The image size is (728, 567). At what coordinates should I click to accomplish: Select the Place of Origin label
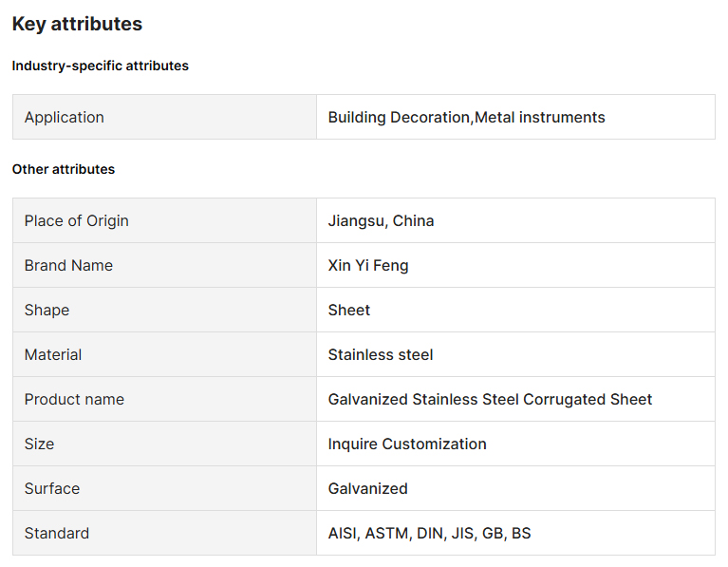click(x=77, y=221)
